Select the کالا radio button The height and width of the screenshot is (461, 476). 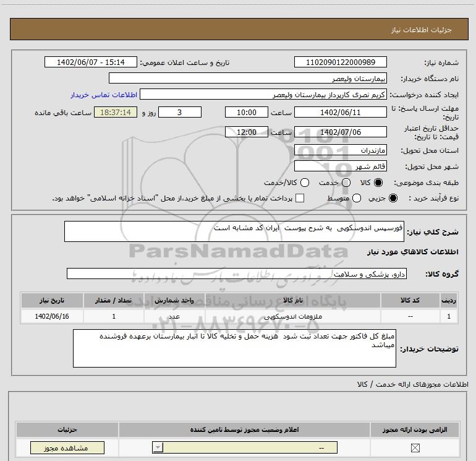(x=378, y=183)
